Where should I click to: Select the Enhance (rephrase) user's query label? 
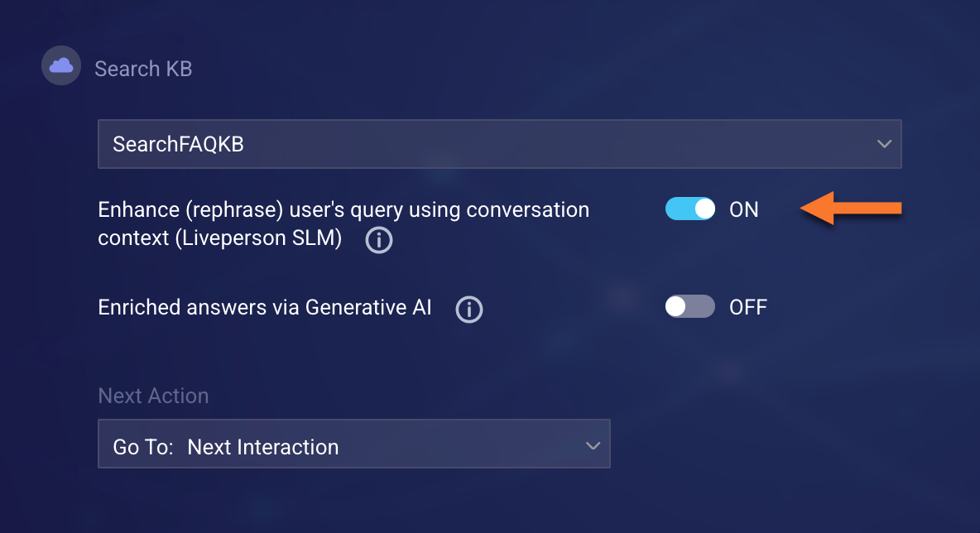click(x=343, y=210)
